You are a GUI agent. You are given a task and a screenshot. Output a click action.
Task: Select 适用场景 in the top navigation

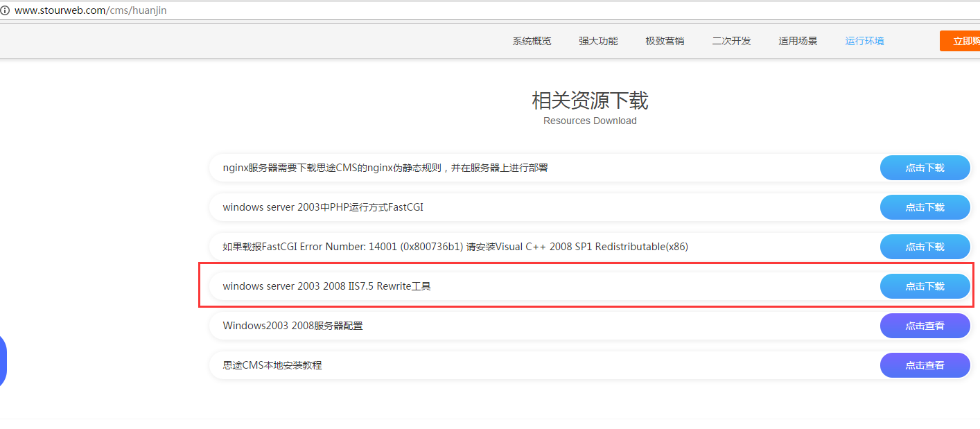point(798,41)
